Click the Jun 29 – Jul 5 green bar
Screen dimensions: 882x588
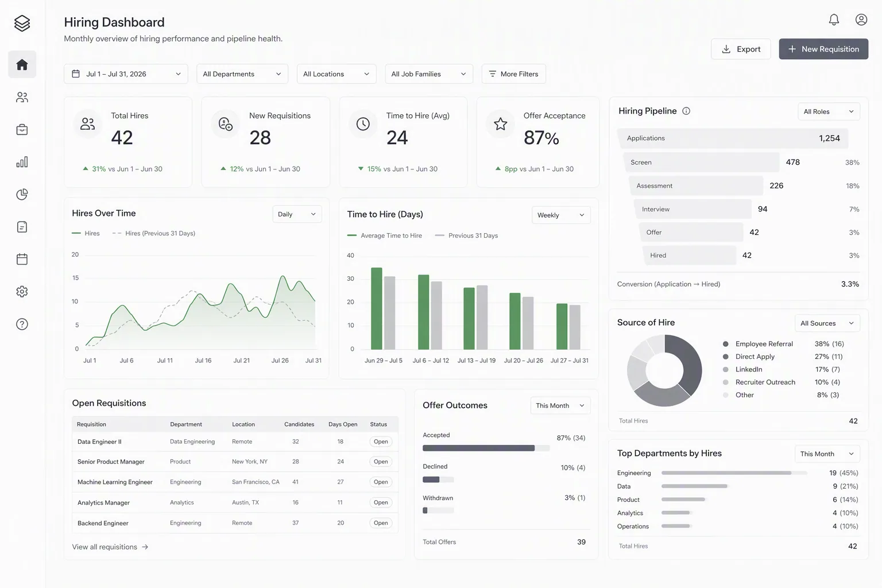coord(377,308)
